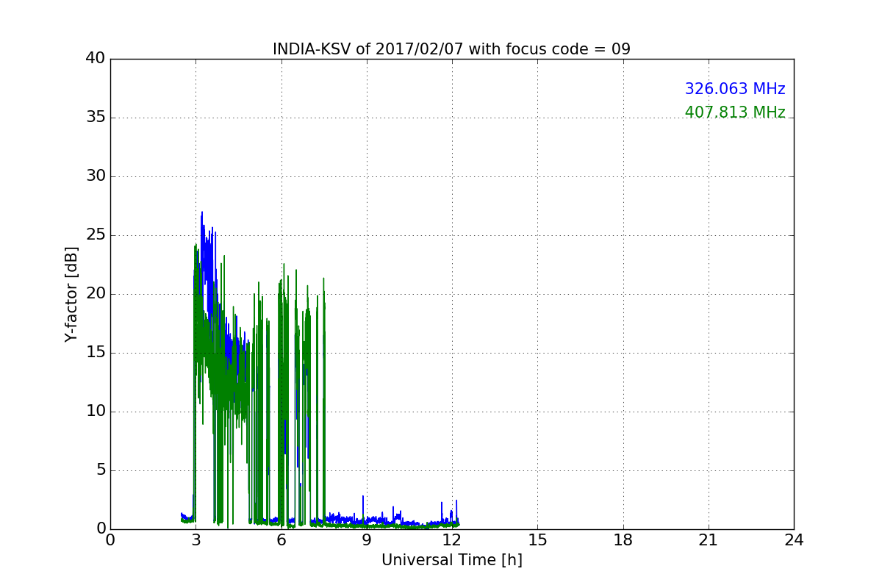Screen dimensions: 882x588
Task: Click y-axis tick label '30'
Action: point(96,176)
